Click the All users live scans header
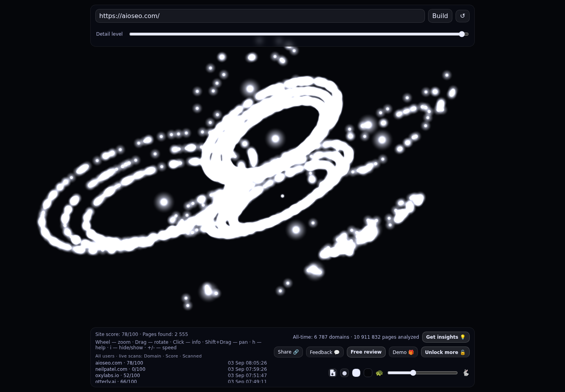Viewport: 565px width, 392px height. click(x=148, y=356)
